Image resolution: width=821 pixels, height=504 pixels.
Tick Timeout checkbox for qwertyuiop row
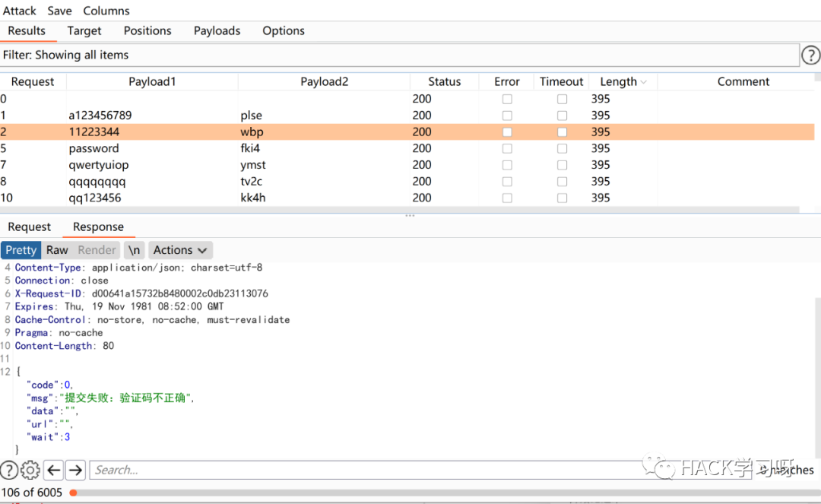(562, 165)
